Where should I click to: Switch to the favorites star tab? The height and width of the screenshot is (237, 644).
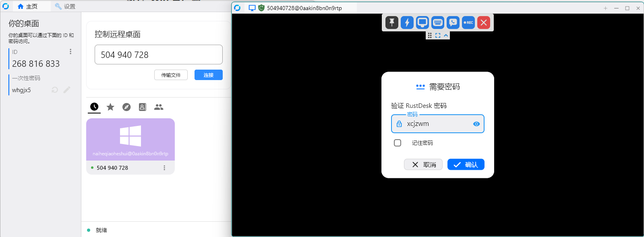pyautogui.click(x=110, y=107)
